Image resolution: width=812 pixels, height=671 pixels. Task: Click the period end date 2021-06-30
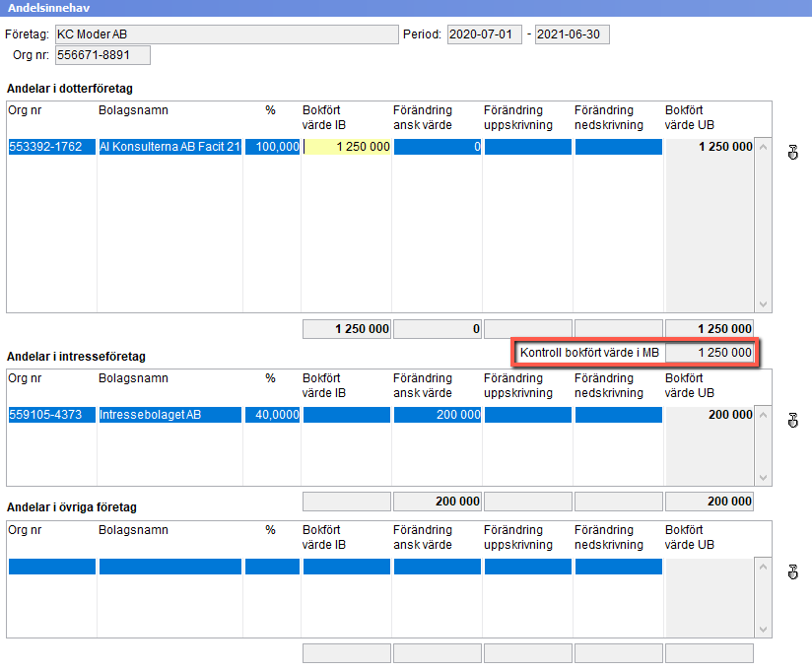coord(573,34)
